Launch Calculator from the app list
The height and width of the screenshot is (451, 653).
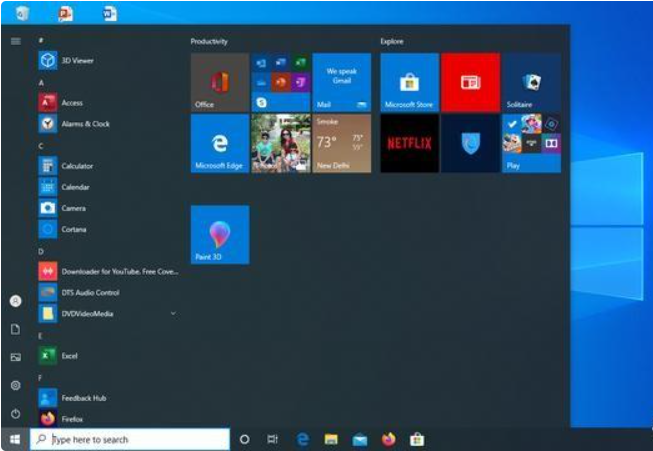coord(108,166)
